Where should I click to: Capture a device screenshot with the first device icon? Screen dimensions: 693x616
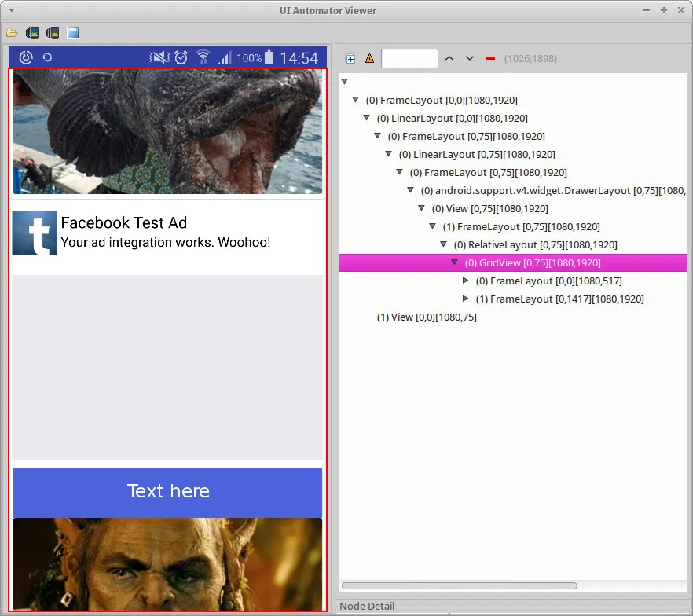point(31,33)
